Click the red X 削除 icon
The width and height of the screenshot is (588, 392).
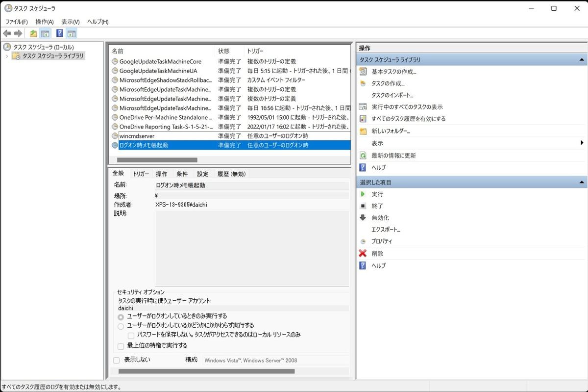(x=363, y=254)
